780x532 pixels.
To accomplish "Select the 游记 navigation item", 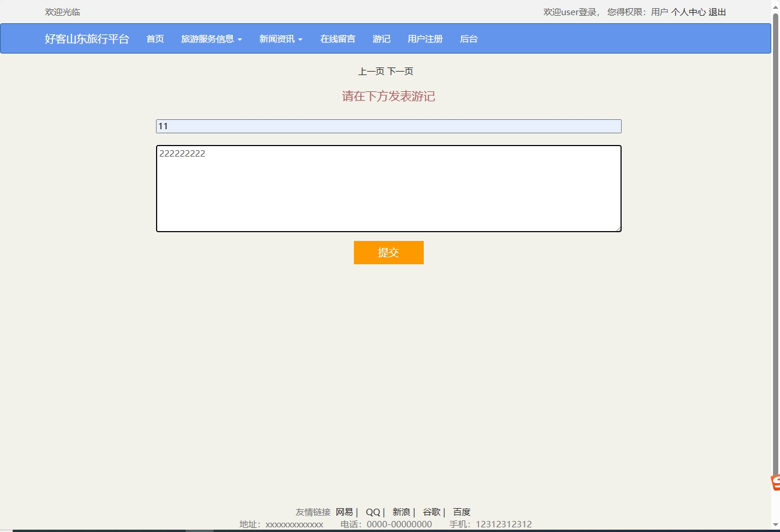I will tap(381, 39).
